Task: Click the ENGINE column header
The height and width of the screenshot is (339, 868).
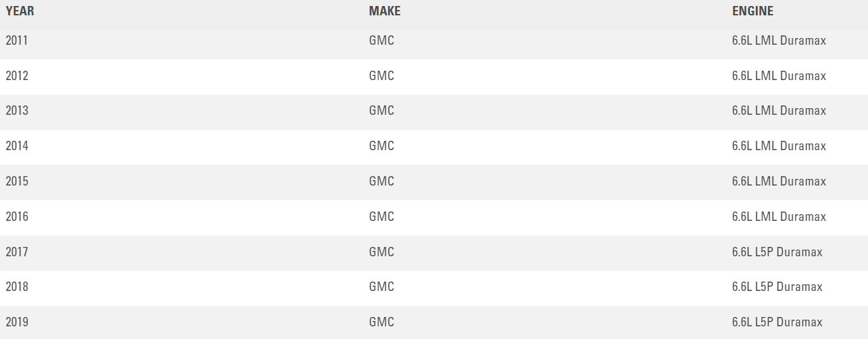Action: point(753,11)
